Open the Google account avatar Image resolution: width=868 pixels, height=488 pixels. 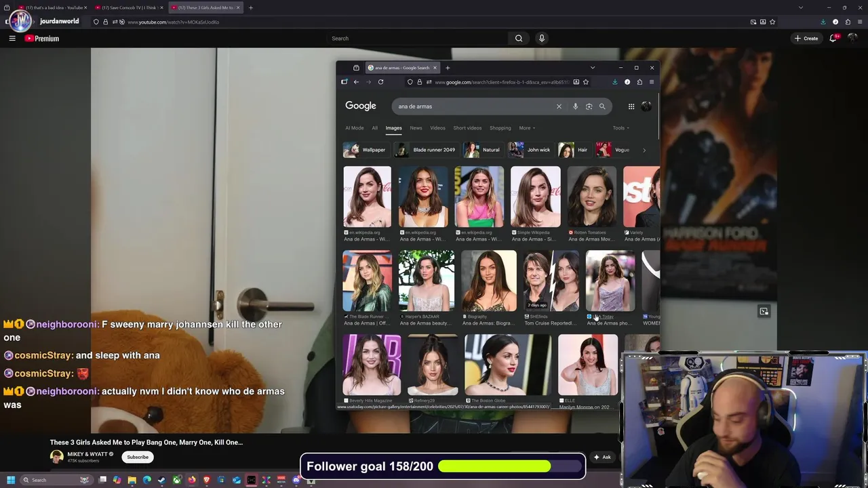pos(646,106)
